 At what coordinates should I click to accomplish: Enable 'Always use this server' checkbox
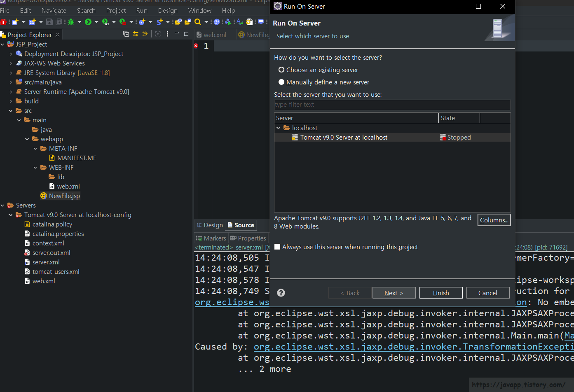click(x=277, y=247)
